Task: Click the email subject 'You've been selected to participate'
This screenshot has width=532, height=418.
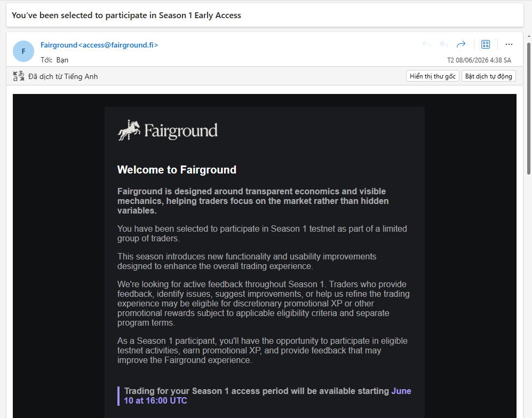Action: [x=126, y=15]
